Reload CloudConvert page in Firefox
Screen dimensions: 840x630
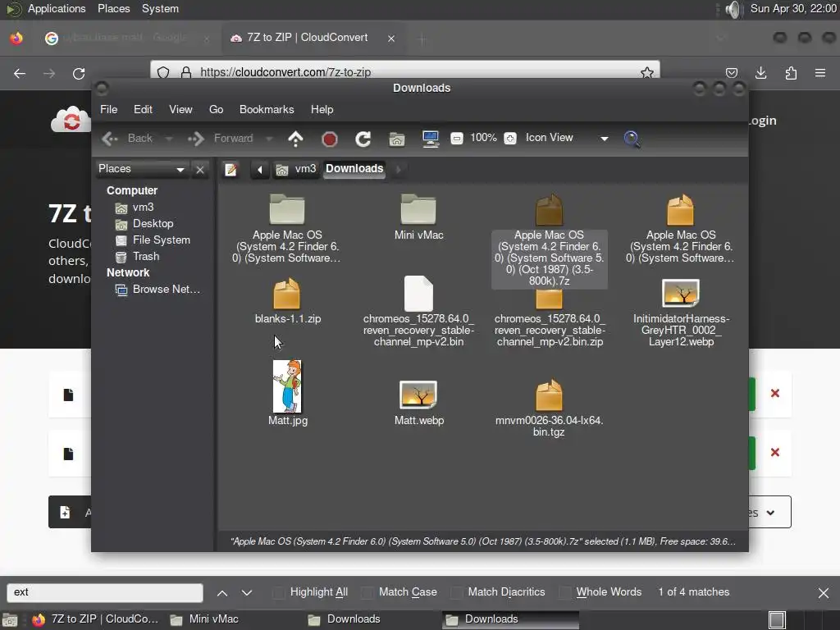click(x=79, y=73)
